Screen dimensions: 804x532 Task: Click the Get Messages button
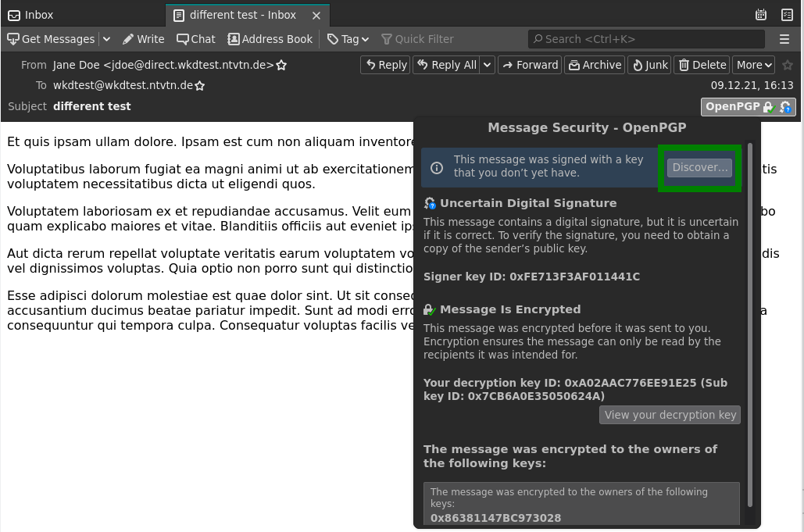pyautogui.click(x=51, y=39)
